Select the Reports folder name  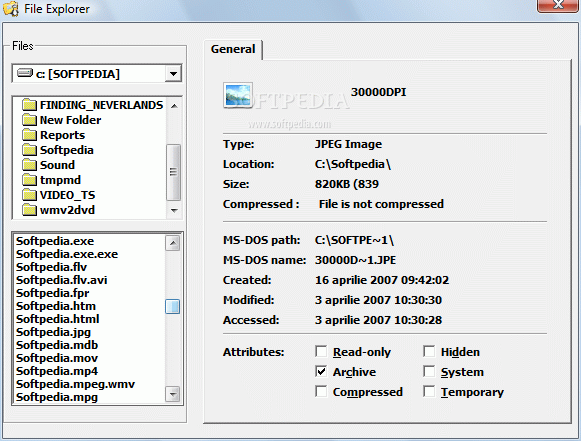pyautogui.click(x=62, y=135)
